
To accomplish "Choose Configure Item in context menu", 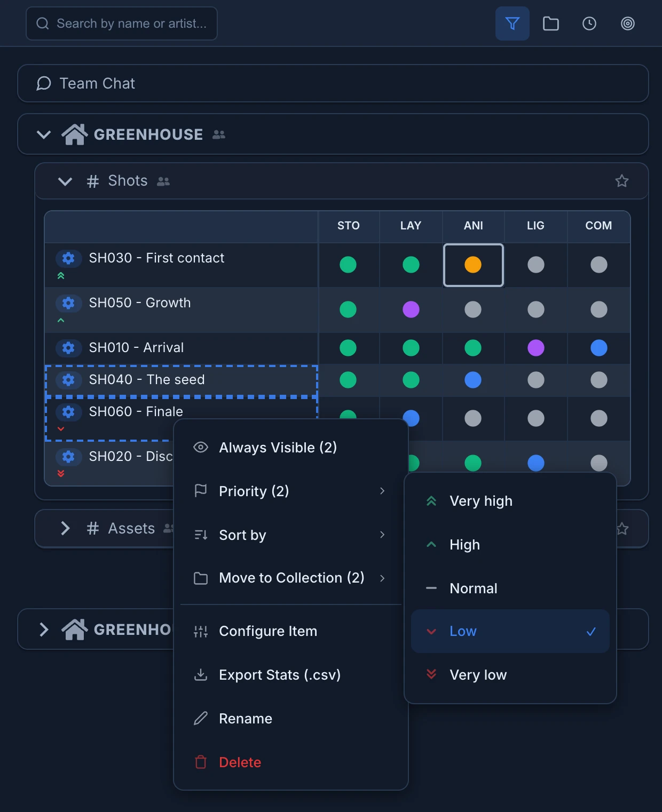I will 291,631.
